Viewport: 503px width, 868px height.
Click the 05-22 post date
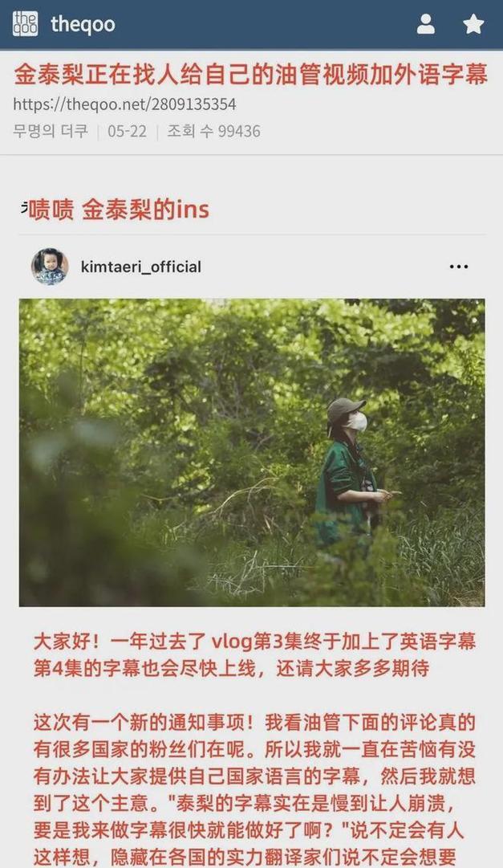128,131
